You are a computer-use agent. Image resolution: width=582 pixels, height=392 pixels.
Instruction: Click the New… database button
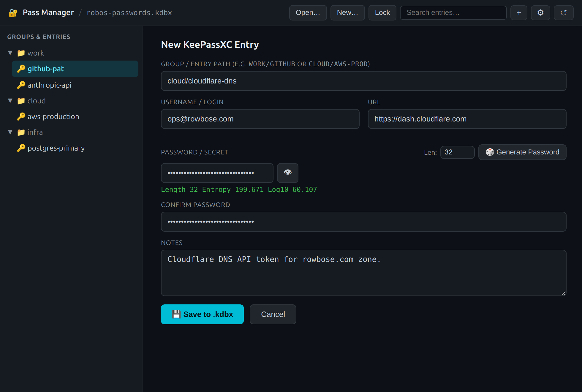point(347,13)
